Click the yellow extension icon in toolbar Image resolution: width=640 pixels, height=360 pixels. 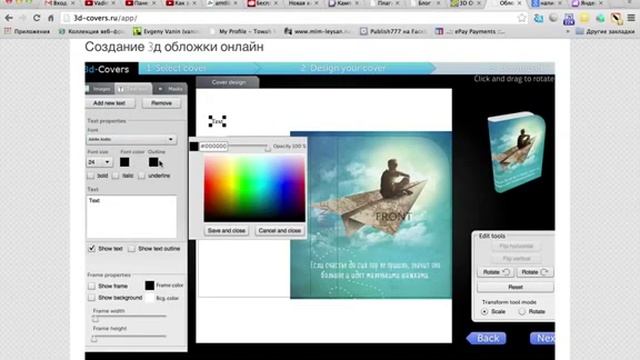pos(584,18)
